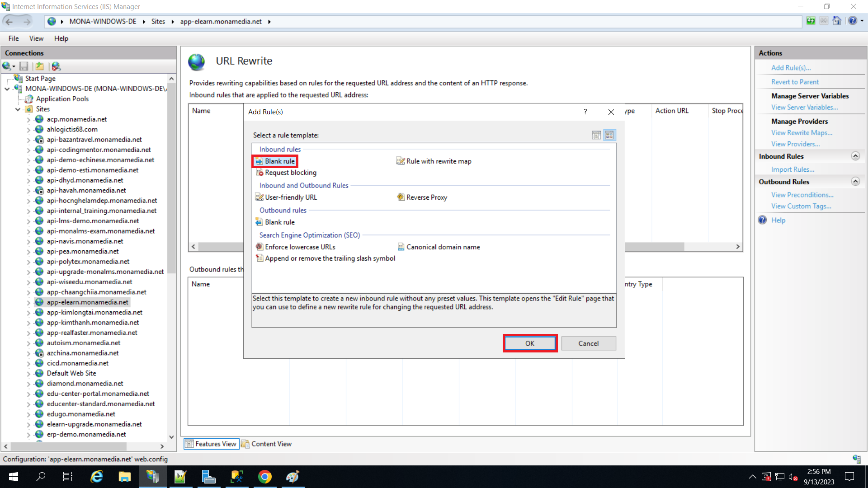
Task: Sort inbound rules by Action URL column
Action: (672, 111)
